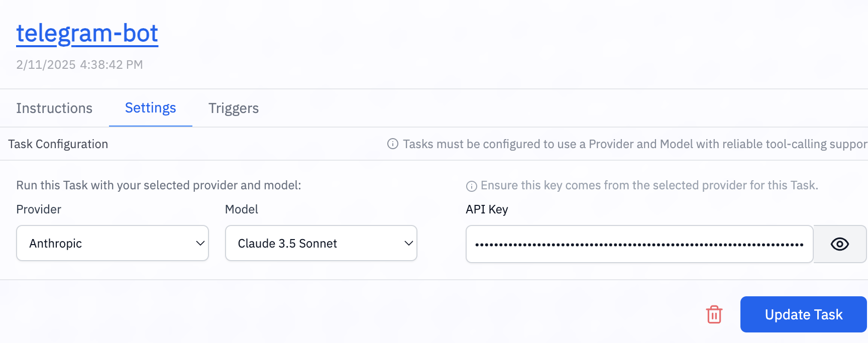Click the Task Configuration section heading
Image resolution: width=868 pixels, height=343 pixels.
58,144
